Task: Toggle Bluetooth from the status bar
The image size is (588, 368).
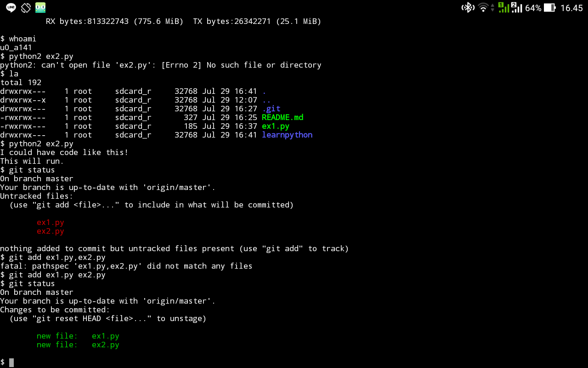Action: click(x=468, y=7)
